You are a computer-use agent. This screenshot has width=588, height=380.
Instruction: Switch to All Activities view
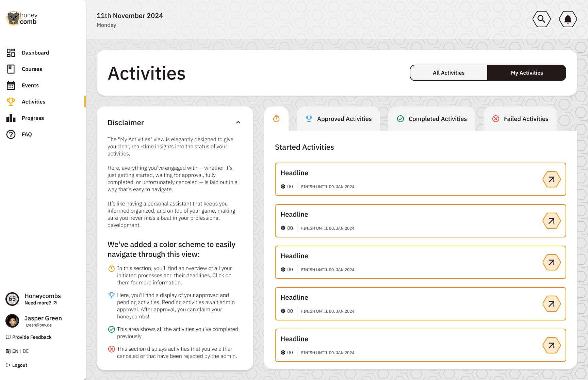tap(448, 73)
